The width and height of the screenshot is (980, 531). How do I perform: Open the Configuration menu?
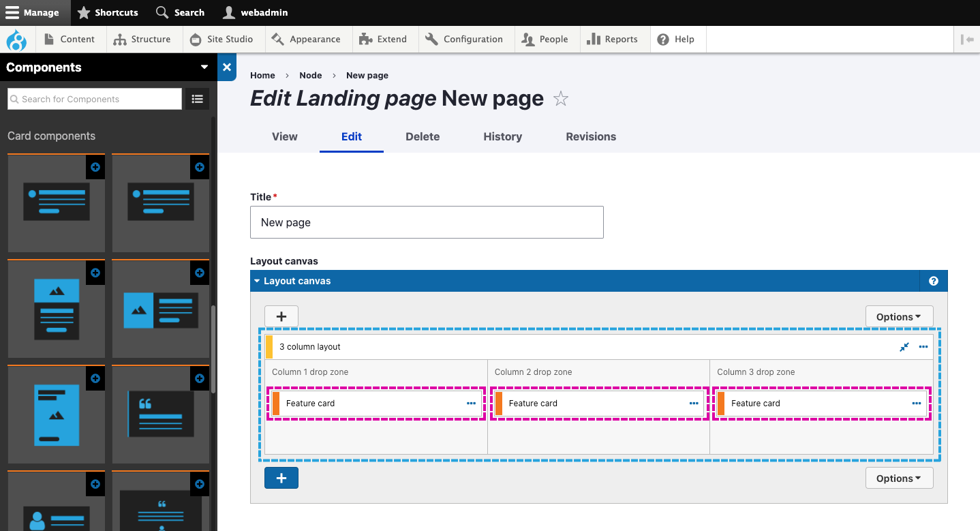pyautogui.click(x=464, y=39)
